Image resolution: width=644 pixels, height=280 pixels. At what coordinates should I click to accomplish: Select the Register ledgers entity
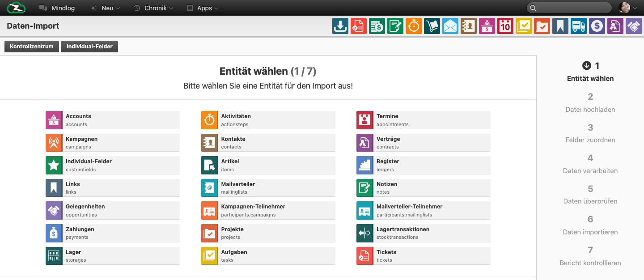click(424, 165)
